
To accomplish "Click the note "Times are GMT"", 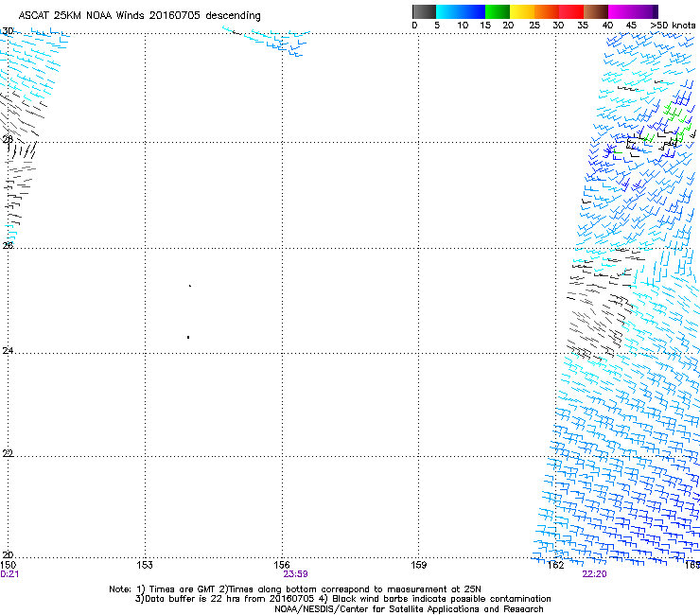I will tap(182, 589).
